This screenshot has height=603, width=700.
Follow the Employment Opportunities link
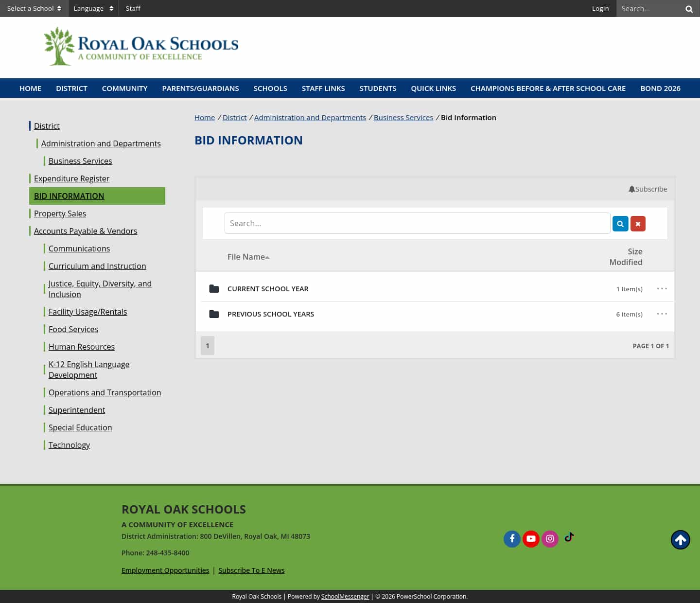click(x=165, y=570)
